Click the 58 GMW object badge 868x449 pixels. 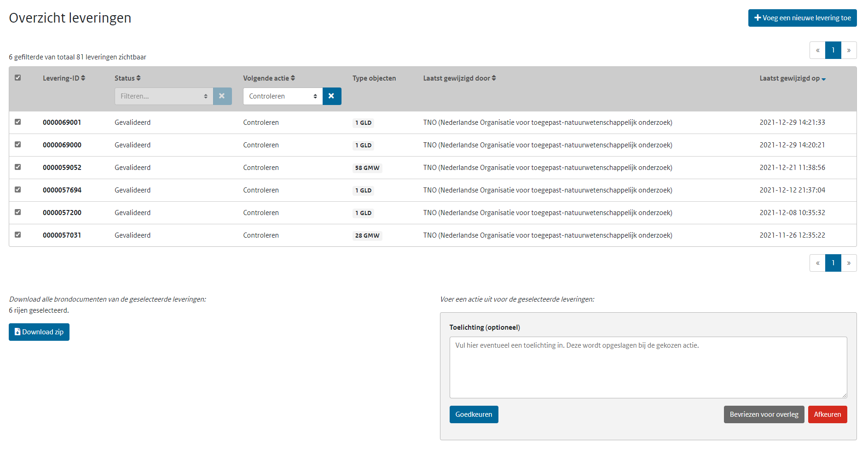(x=367, y=168)
